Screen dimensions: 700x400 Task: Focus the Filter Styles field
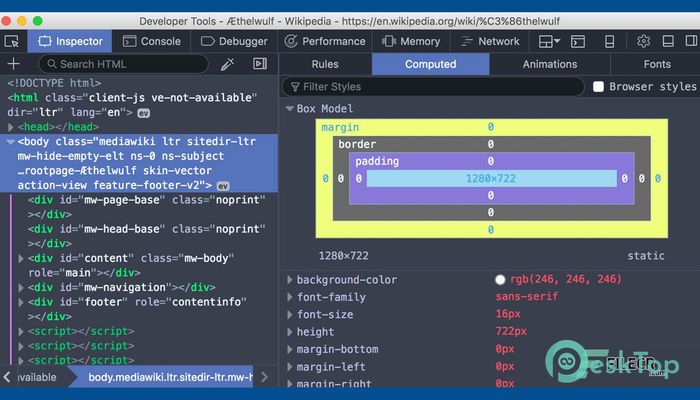[433, 87]
